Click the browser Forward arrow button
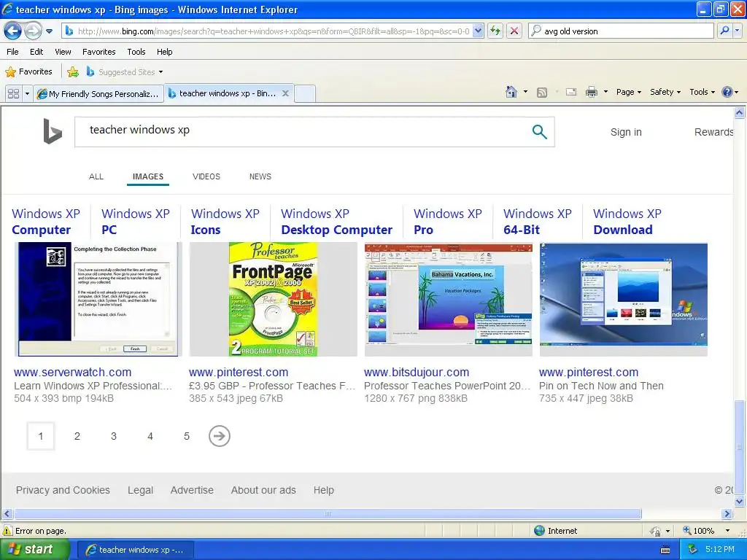 (x=33, y=31)
